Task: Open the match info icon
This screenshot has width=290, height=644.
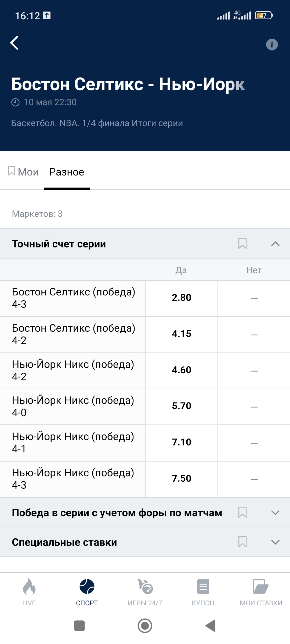Action: coord(272,45)
